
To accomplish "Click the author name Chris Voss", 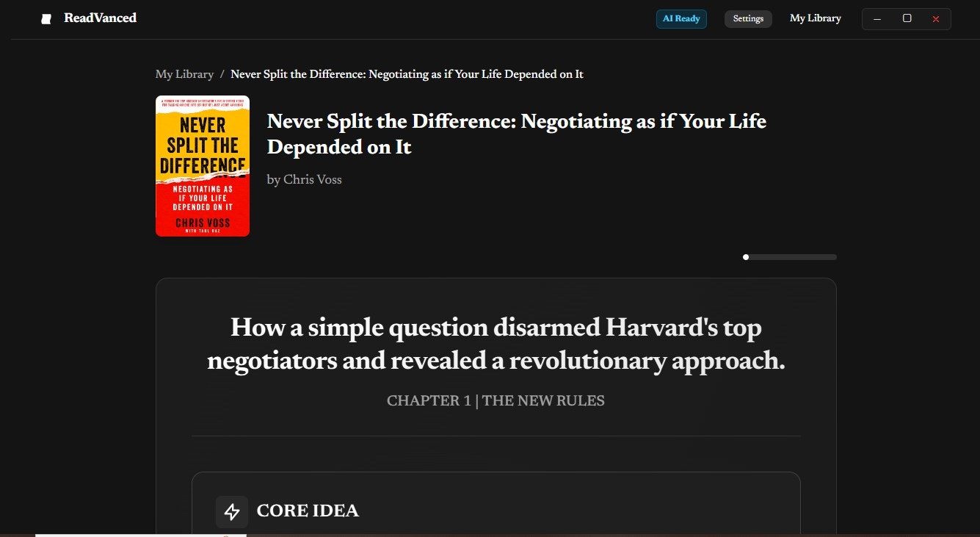I will (305, 179).
